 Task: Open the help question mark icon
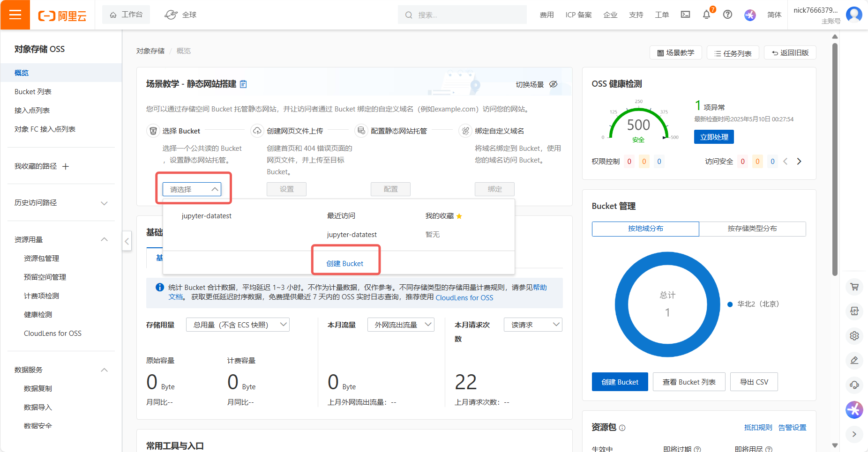[727, 15]
